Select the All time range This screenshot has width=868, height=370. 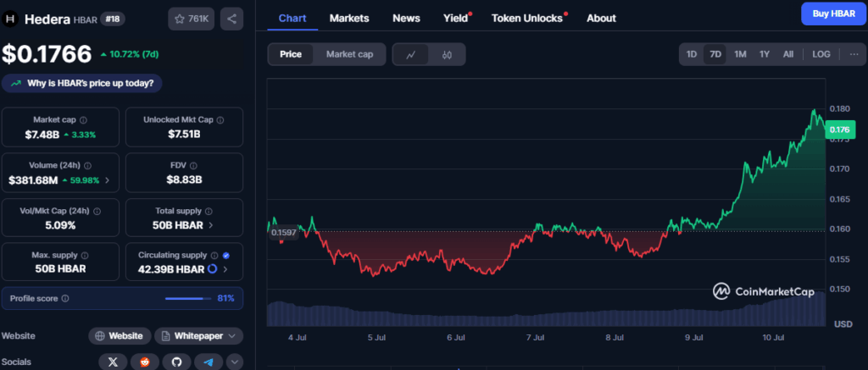point(788,54)
